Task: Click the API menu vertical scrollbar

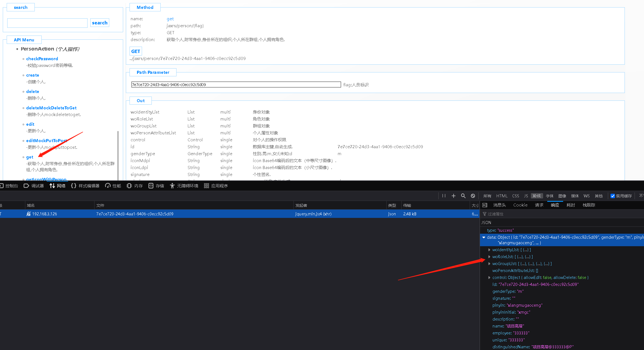Action: coord(118,155)
